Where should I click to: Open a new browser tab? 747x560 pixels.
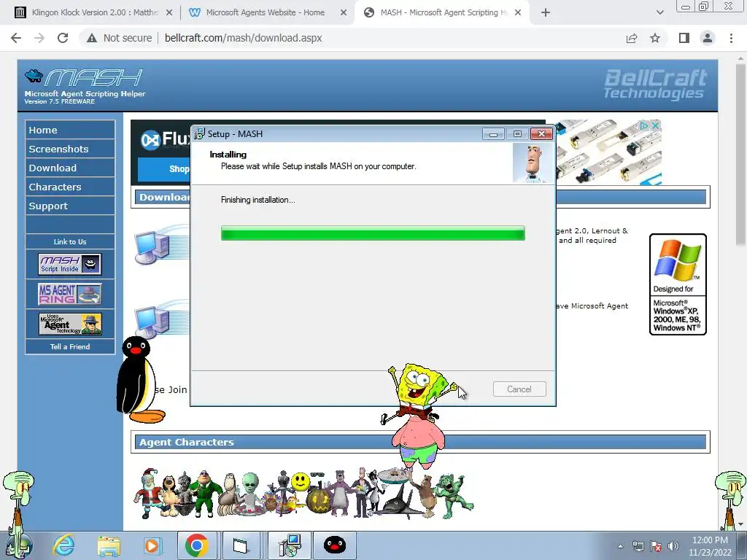546,12
